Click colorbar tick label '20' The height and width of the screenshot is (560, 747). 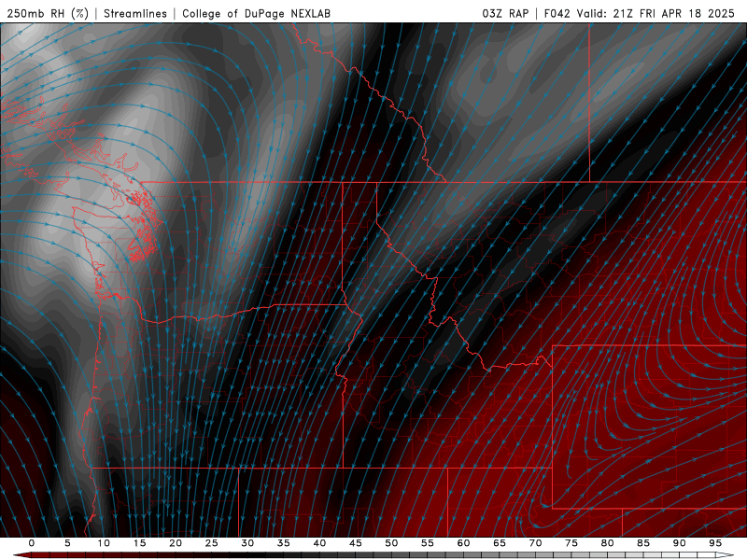pos(176,543)
